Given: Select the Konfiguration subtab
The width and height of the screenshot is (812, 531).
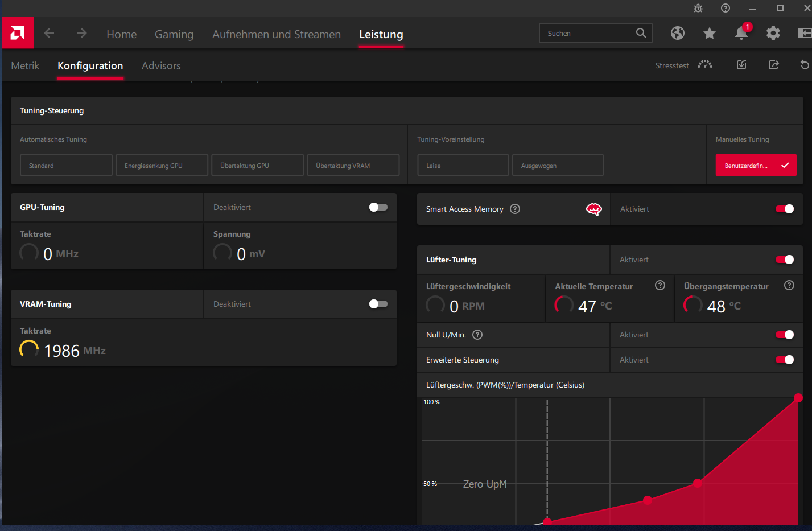Looking at the screenshot, I should [x=90, y=65].
